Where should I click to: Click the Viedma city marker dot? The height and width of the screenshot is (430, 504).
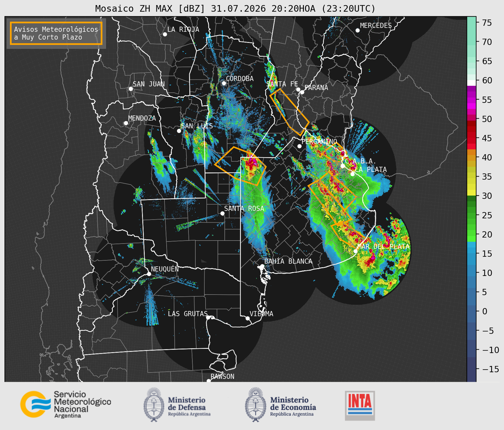click(247, 318)
